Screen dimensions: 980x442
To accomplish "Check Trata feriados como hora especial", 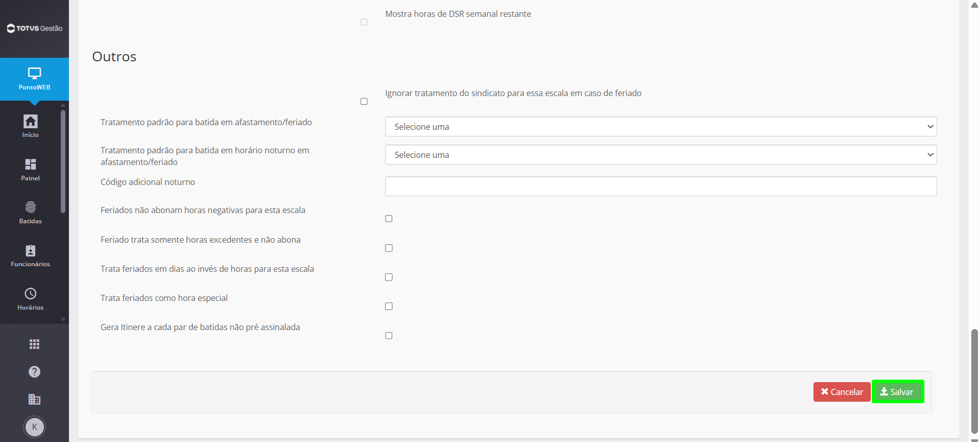I will tap(389, 307).
